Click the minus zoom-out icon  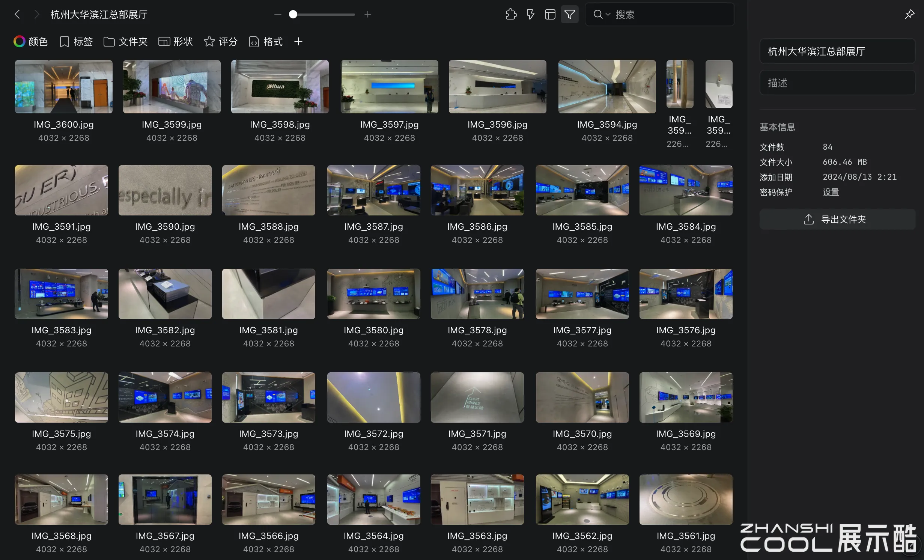[278, 14]
